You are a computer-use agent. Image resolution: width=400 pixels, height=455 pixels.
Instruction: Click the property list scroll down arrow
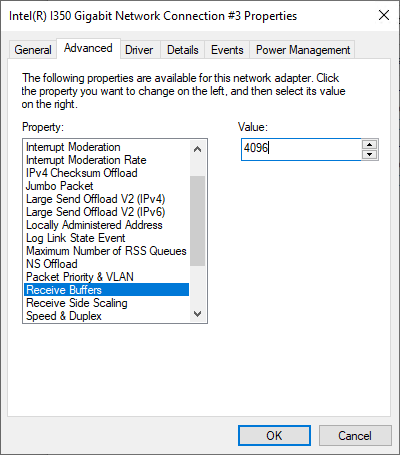tap(197, 314)
